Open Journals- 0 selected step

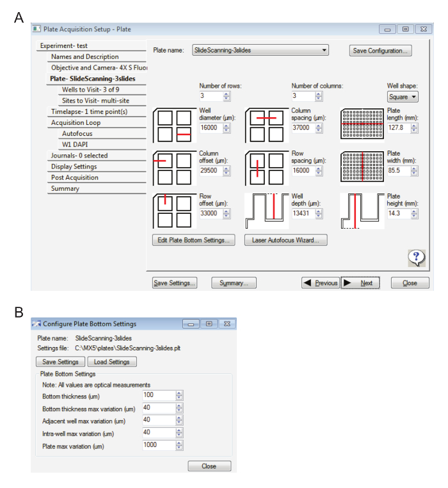tap(97, 156)
